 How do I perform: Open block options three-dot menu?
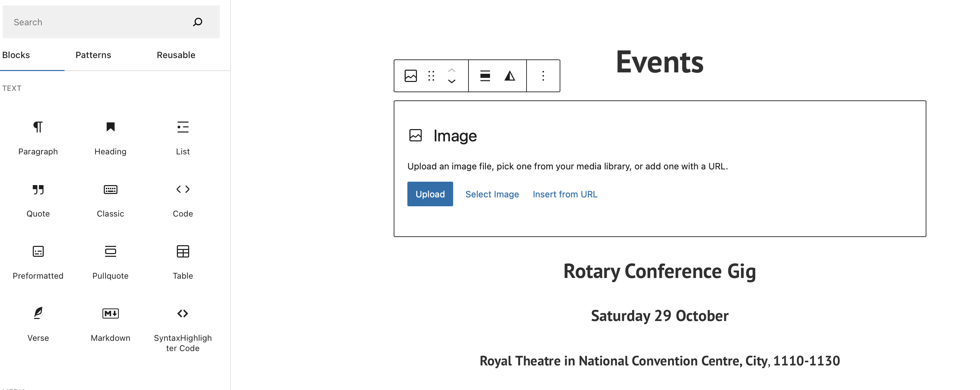[x=543, y=76]
